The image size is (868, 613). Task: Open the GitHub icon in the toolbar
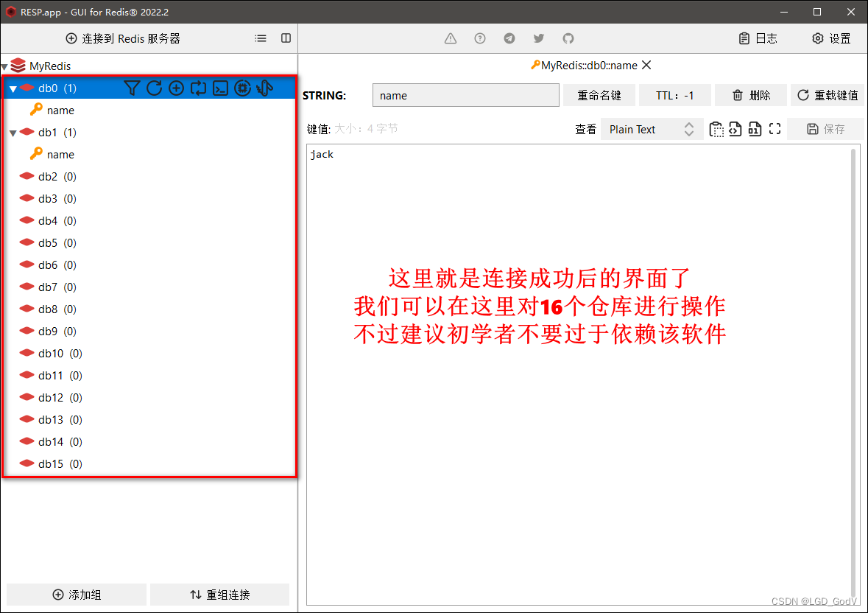pos(568,38)
